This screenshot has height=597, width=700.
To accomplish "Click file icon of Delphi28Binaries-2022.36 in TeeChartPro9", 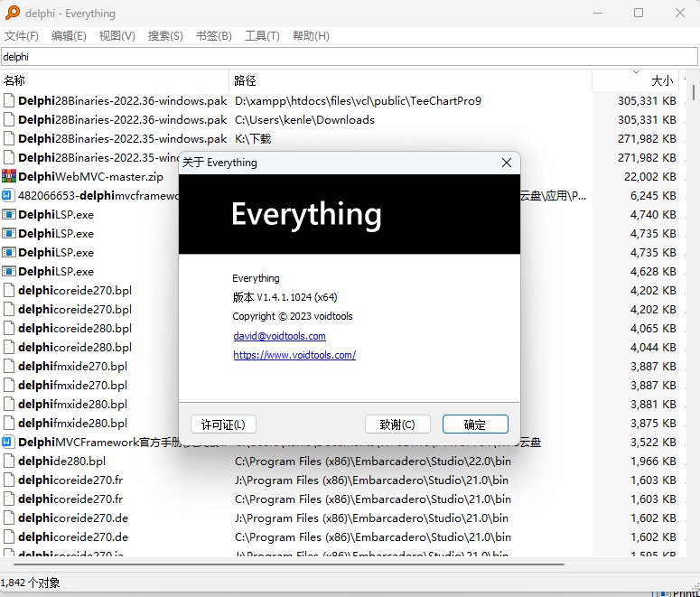I will pyautogui.click(x=9, y=100).
